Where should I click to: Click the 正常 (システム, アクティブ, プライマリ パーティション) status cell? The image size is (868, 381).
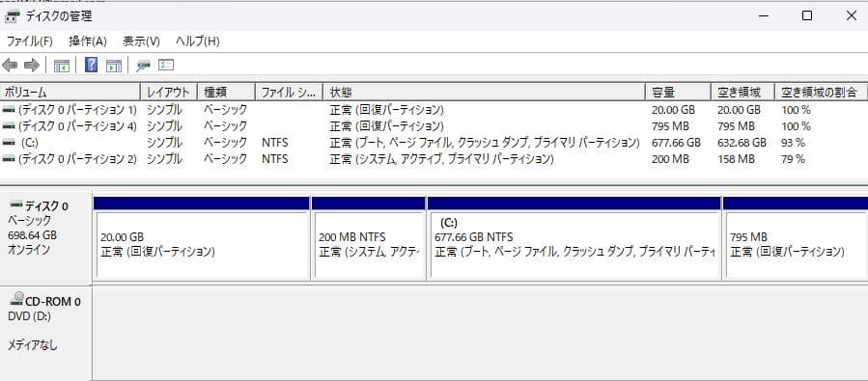coord(441,159)
